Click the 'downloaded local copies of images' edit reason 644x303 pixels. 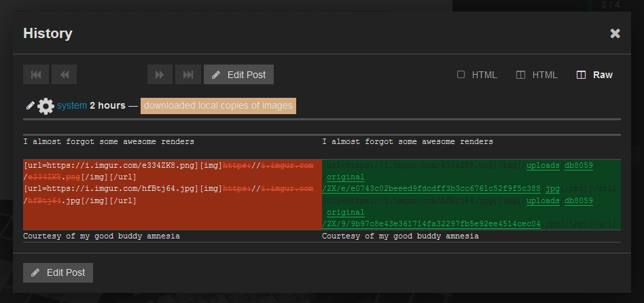[218, 105]
